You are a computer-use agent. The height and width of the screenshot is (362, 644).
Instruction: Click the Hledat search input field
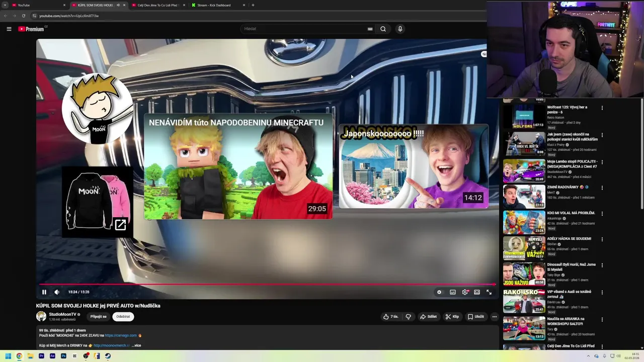tap(303, 29)
